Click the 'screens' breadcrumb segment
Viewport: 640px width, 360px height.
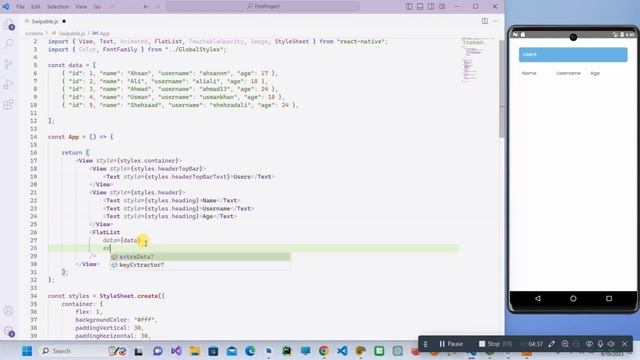34,33
